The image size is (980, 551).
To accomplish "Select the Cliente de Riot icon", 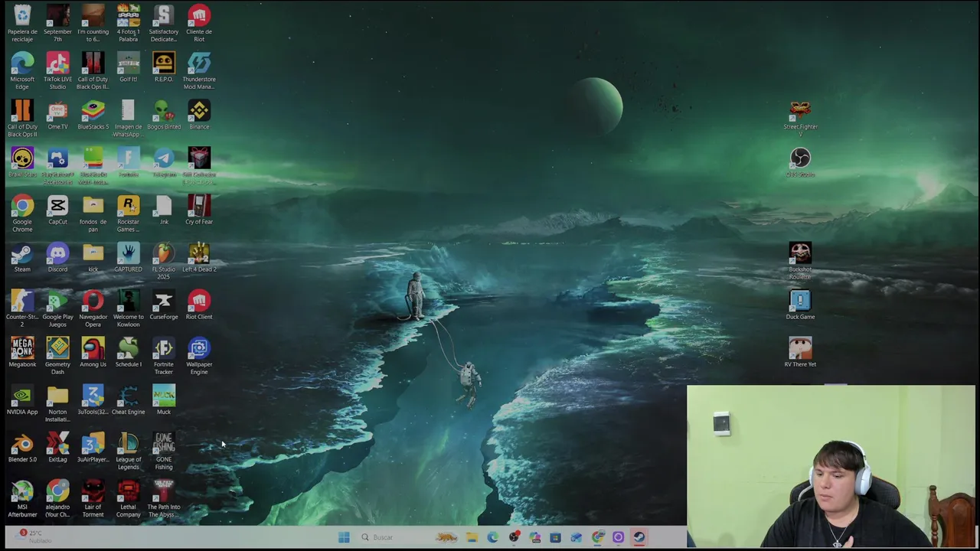I will tap(199, 23).
